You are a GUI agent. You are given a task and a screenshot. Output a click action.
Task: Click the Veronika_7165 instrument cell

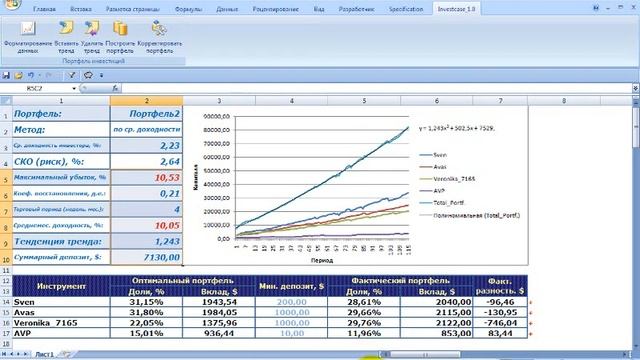tap(61, 323)
